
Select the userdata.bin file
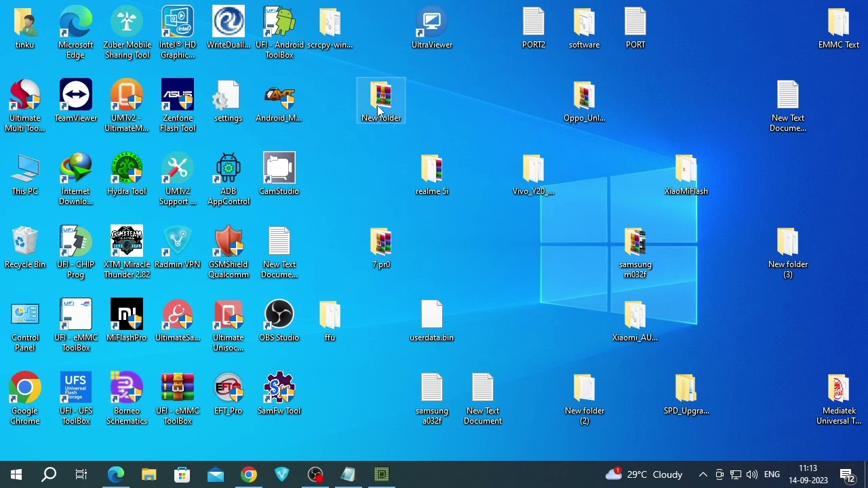[x=432, y=321]
